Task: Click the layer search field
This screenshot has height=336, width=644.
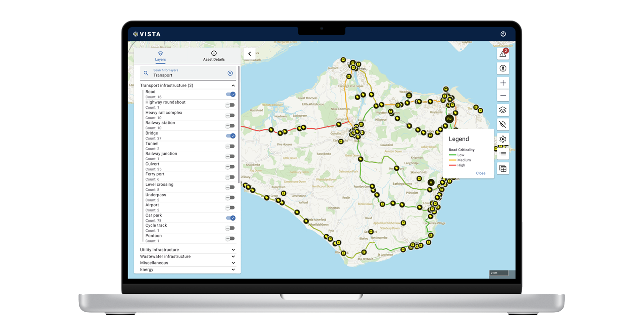Action: pyautogui.click(x=186, y=73)
